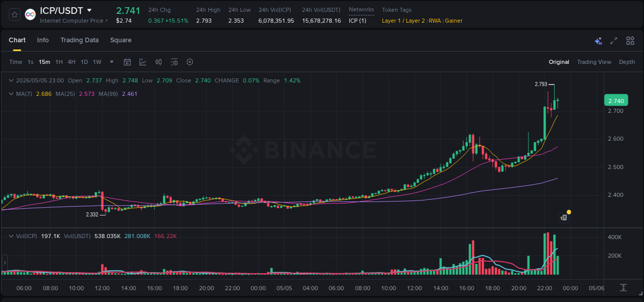Click the 24h High value 2.793

pyautogui.click(x=205, y=21)
